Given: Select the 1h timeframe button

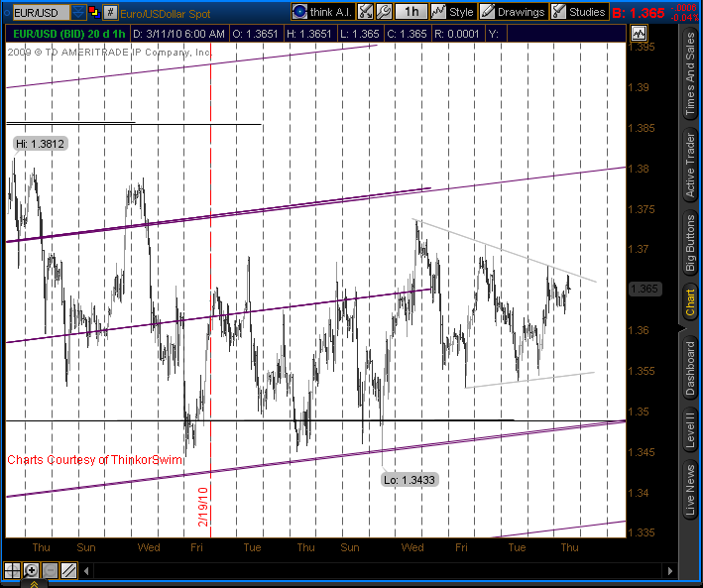Looking at the screenshot, I should click(x=411, y=12).
